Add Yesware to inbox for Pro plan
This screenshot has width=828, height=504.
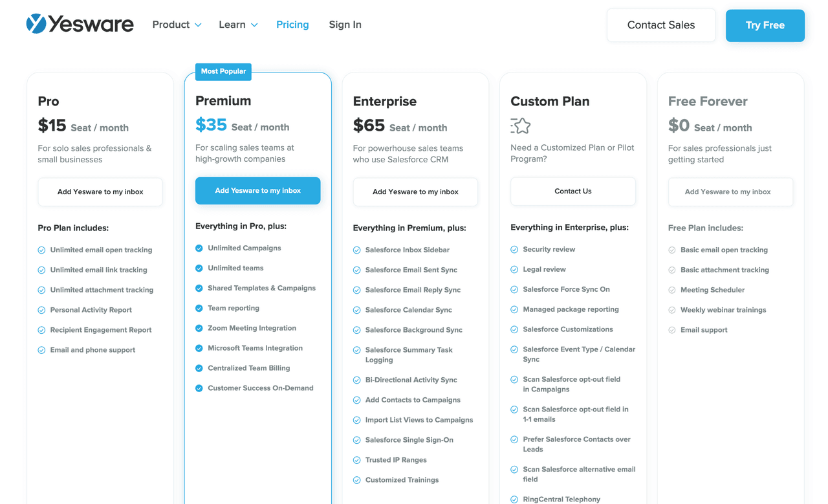tap(100, 192)
